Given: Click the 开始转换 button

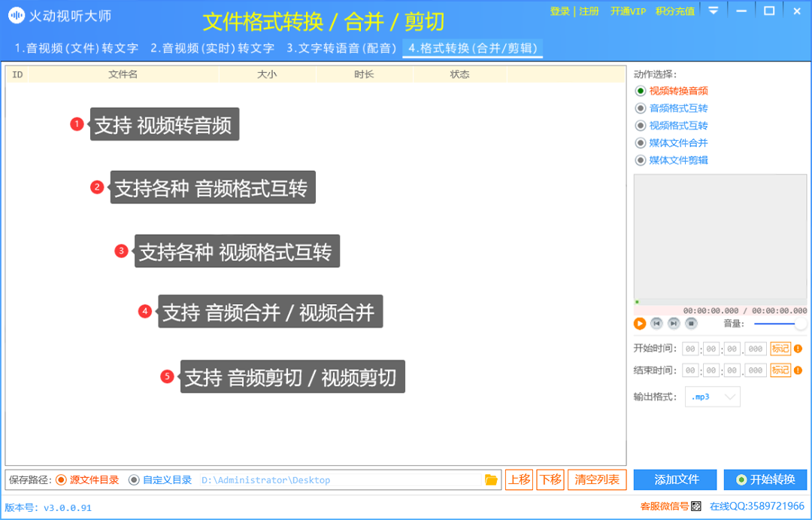Looking at the screenshot, I should pos(765,480).
